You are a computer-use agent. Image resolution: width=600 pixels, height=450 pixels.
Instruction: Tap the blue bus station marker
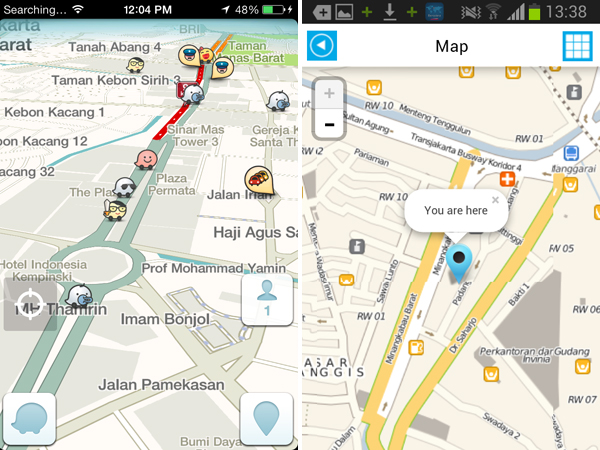click(571, 153)
